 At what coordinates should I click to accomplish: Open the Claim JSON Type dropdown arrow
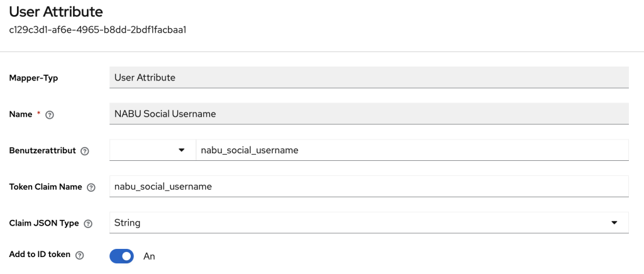(614, 222)
